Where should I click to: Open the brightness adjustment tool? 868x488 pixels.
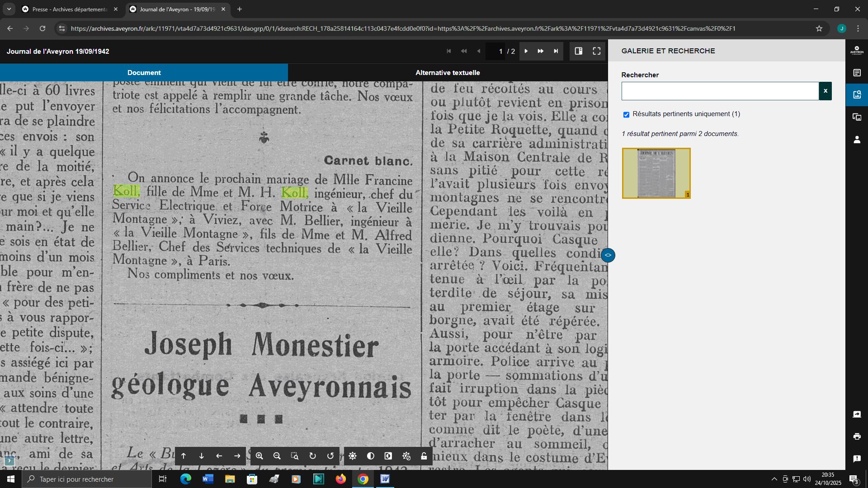click(353, 456)
